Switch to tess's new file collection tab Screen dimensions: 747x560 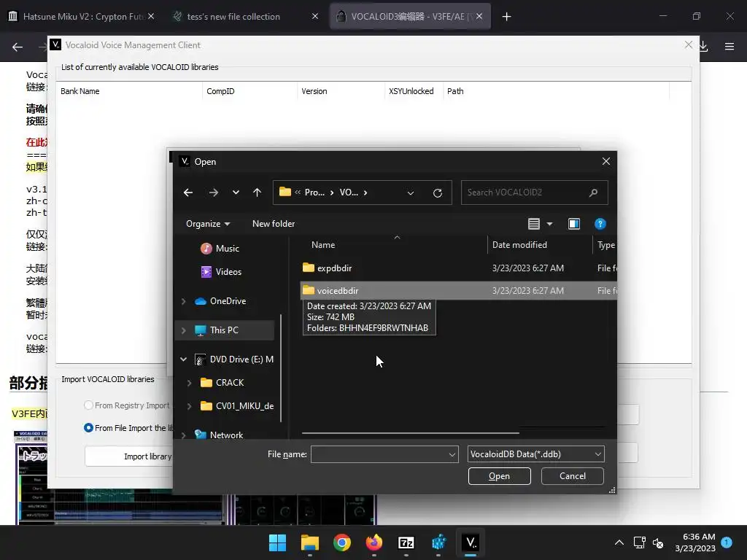click(233, 16)
